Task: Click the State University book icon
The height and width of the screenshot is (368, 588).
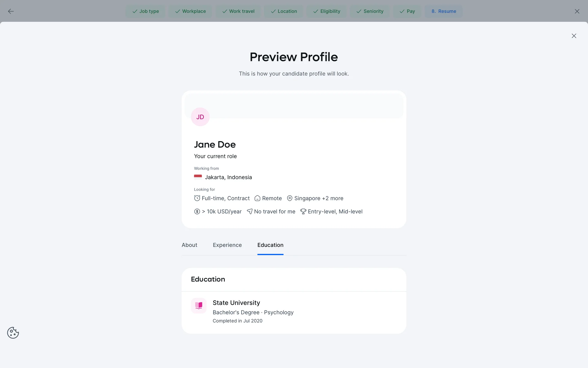Action: point(199,305)
